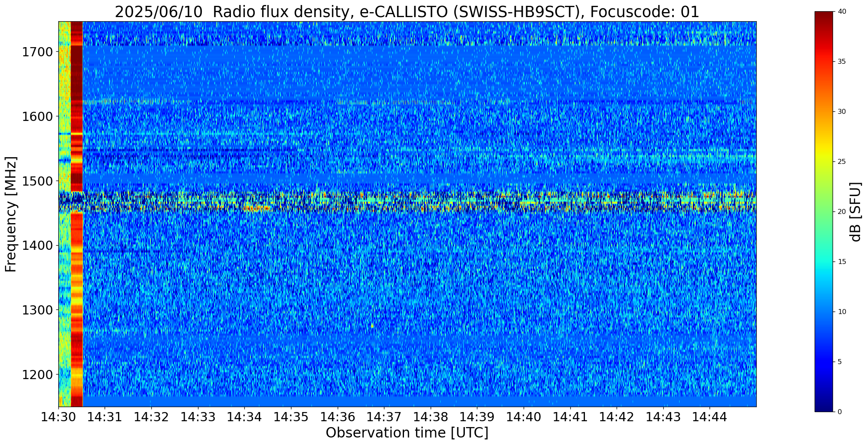The image size is (868, 445).
Task: Click the colorbar tick label 30
Action: (842, 112)
